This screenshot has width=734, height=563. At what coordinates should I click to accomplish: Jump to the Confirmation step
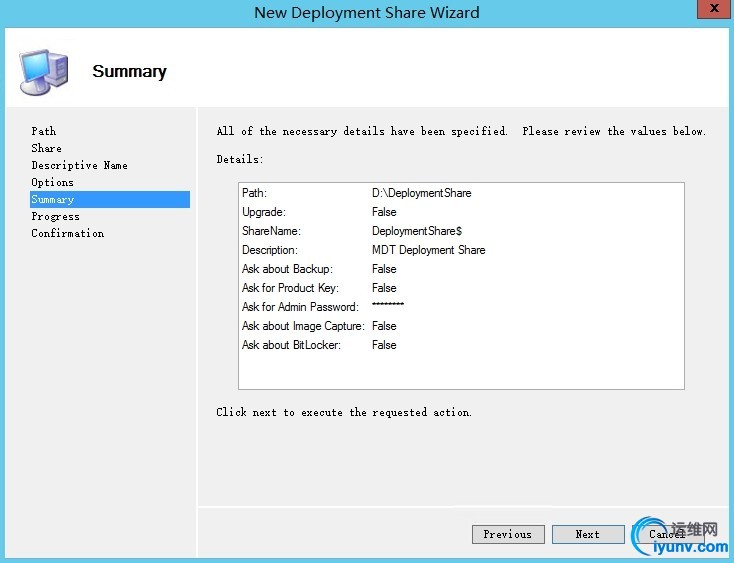click(x=67, y=233)
